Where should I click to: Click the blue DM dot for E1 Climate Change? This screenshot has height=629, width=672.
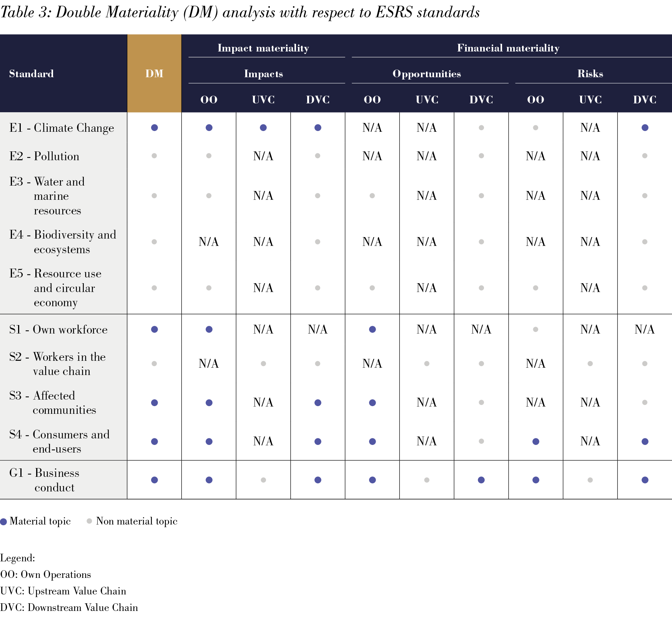[x=155, y=128]
